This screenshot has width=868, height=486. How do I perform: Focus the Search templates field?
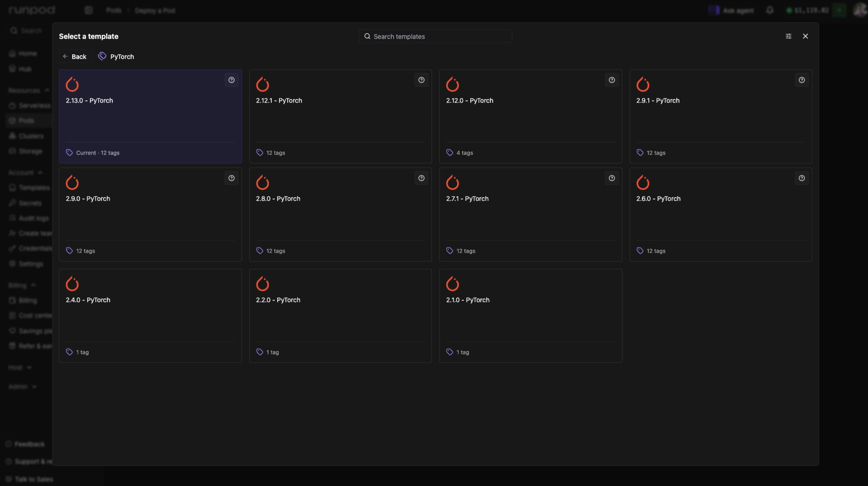[436, 37]
